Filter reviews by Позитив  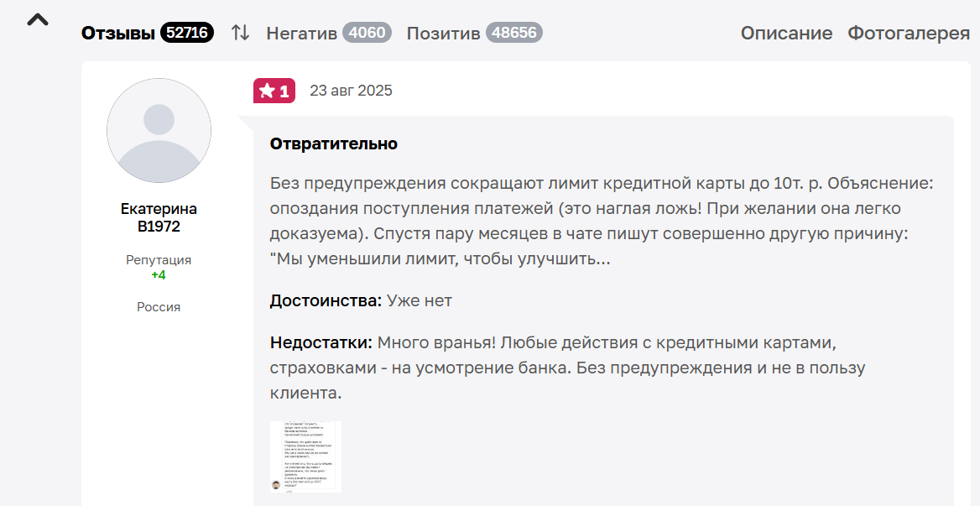coord(443,33)
